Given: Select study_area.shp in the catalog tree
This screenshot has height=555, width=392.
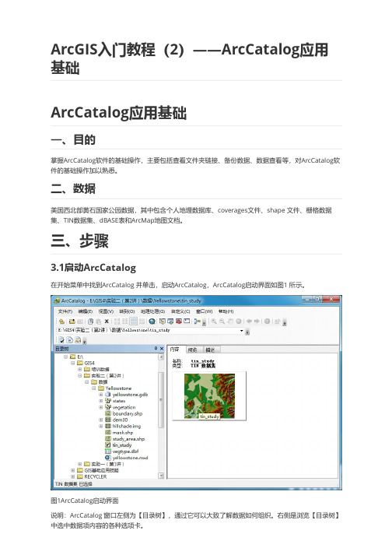Looking at the screenshot, I should [128, 439].
